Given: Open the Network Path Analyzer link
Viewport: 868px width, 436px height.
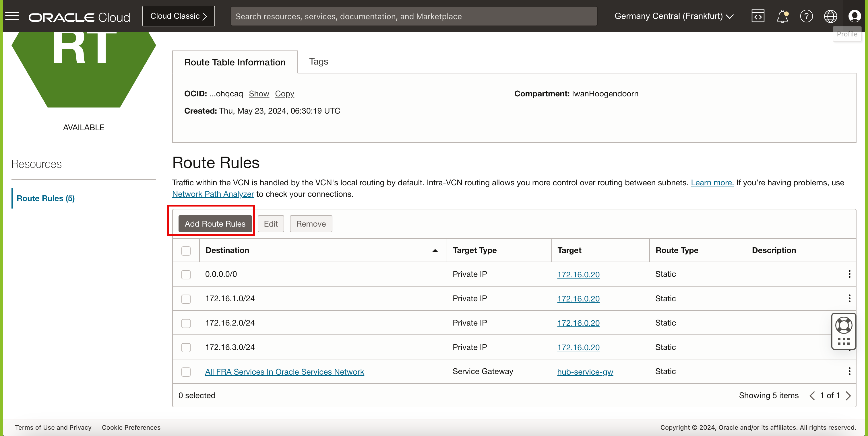Looking at the screenshot, I should 213,194.
